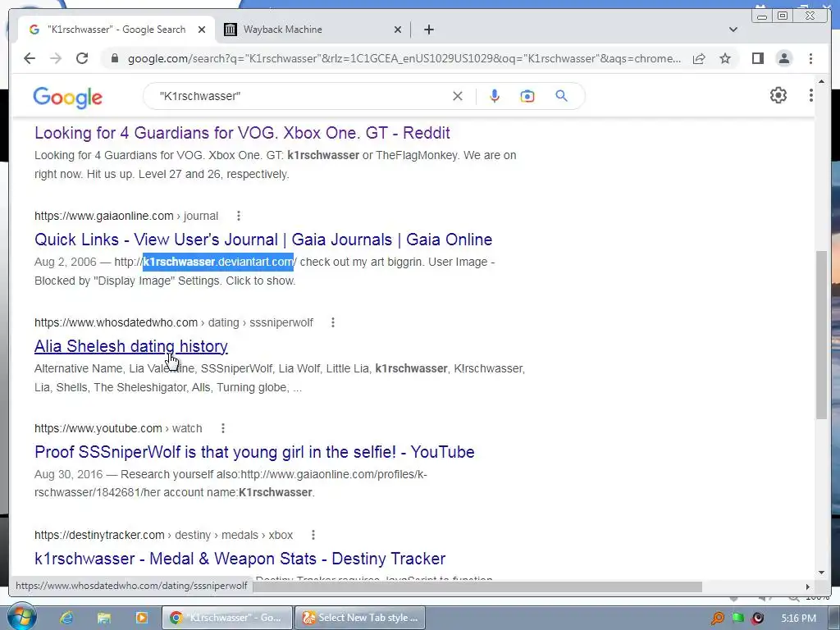
Task: Open the Reddit VOG Guardians result
Action: click(242, 133)
